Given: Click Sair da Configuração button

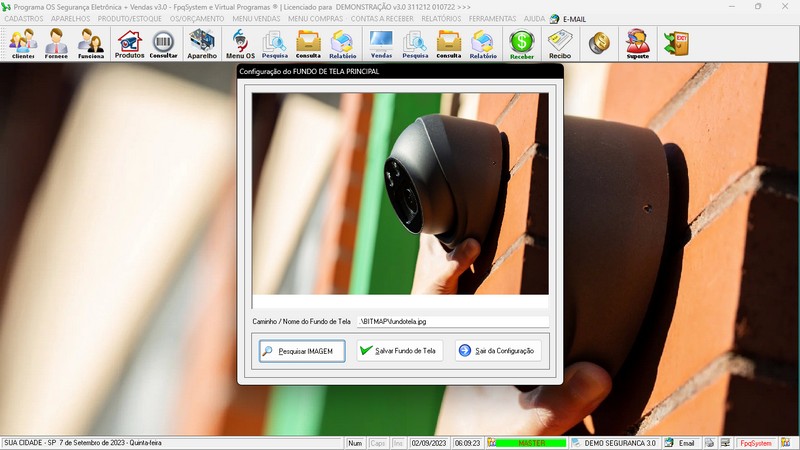Looking at the screenshot, I should click(498, 351).
